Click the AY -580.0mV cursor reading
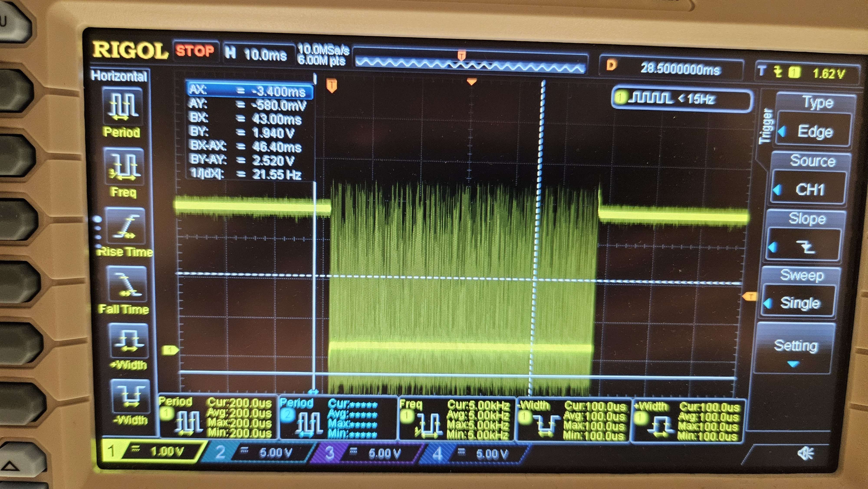Viewport: 868px width, 489px height. coord(247,105)
